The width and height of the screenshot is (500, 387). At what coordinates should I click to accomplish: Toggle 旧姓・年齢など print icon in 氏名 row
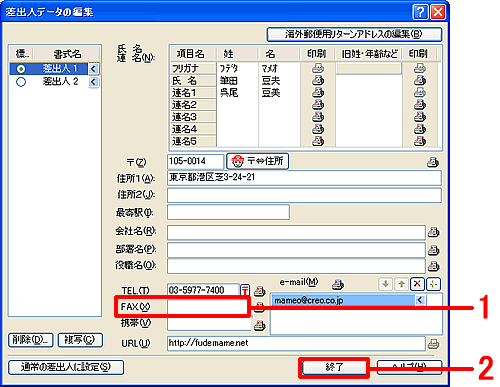[x=420, y=80]
